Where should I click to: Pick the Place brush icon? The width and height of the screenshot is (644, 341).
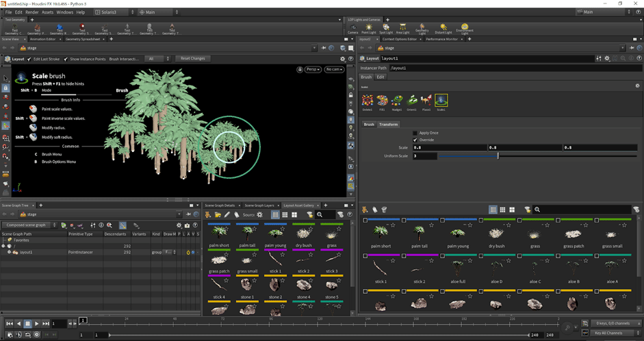click(x=426, y=101)
